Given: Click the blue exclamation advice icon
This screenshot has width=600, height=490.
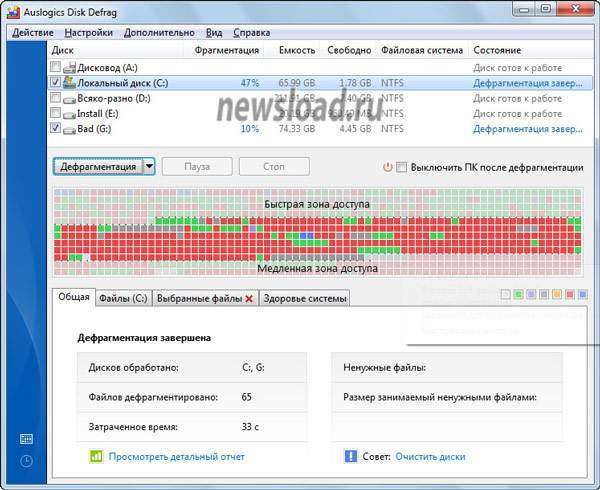Looking at the screenshot, I should (351, 456).
